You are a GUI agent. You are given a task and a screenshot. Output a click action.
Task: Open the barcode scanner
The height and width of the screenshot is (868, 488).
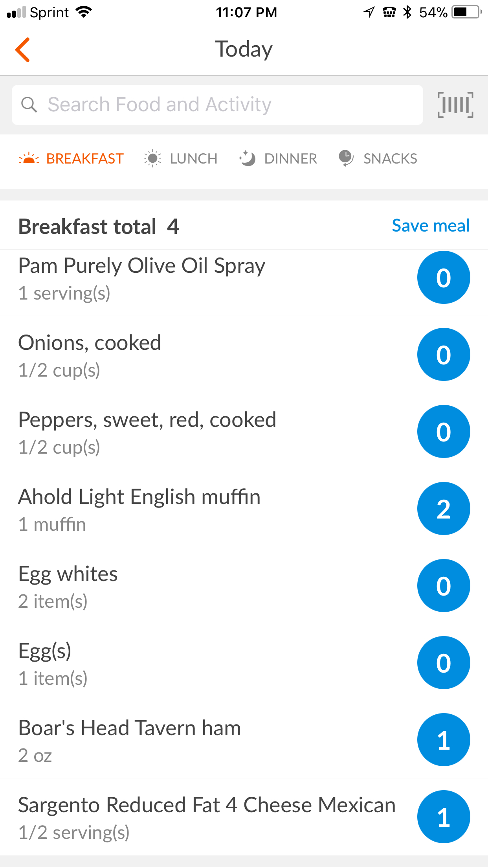pos(455,105)
